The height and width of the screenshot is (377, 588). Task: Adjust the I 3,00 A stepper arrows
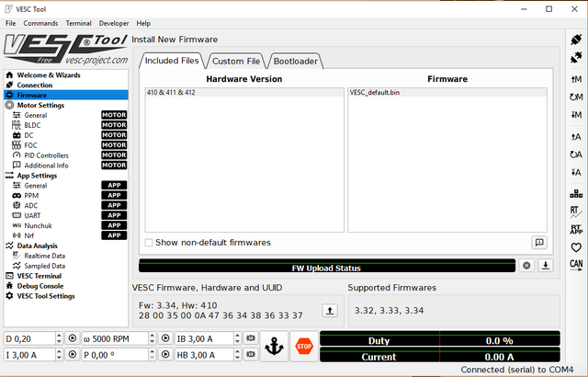tap(59, 355)
